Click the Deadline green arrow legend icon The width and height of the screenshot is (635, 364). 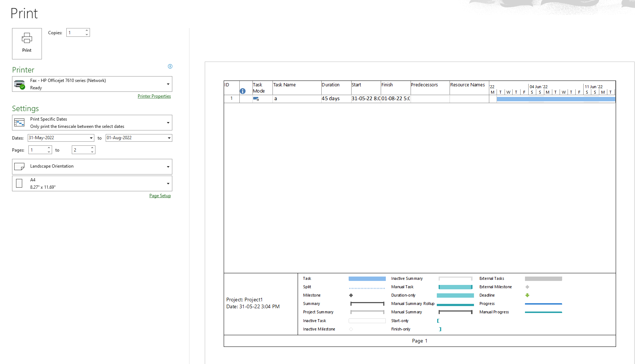[527, 295]
